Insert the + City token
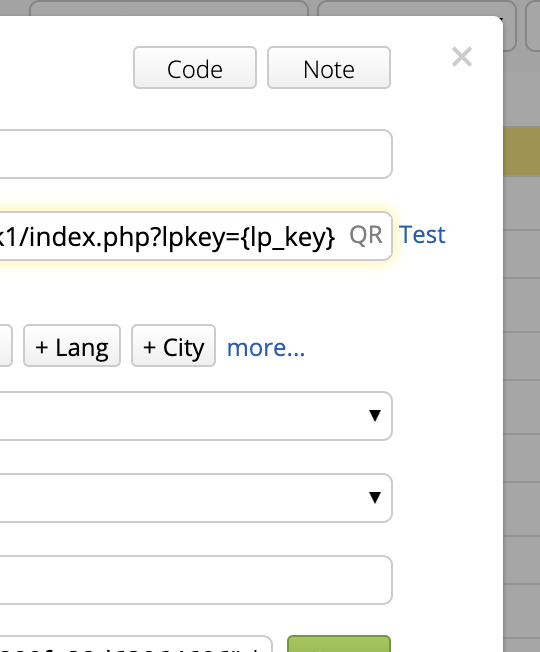This screenshot has width=540, height=652. point(173,346)
